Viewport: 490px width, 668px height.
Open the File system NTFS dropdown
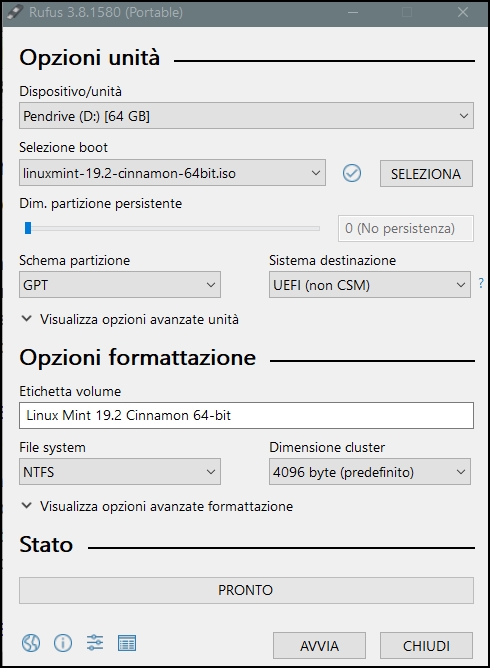tap(120, 472)
